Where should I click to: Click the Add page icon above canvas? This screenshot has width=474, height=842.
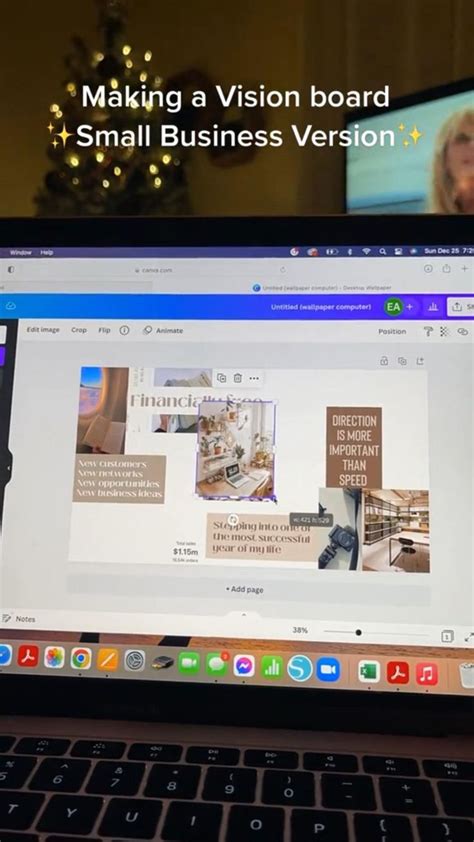point(420,361)
